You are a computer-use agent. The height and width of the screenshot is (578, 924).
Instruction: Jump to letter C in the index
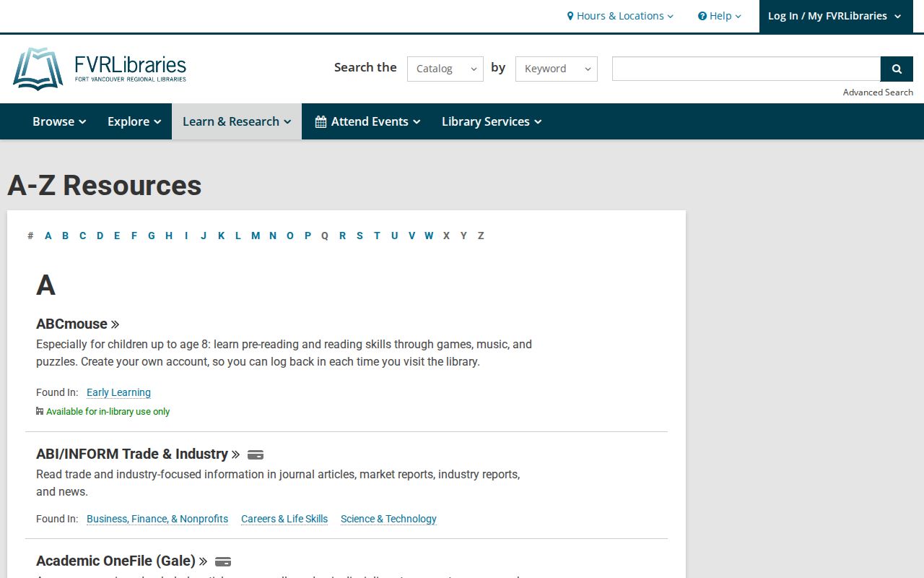point(82,236)
